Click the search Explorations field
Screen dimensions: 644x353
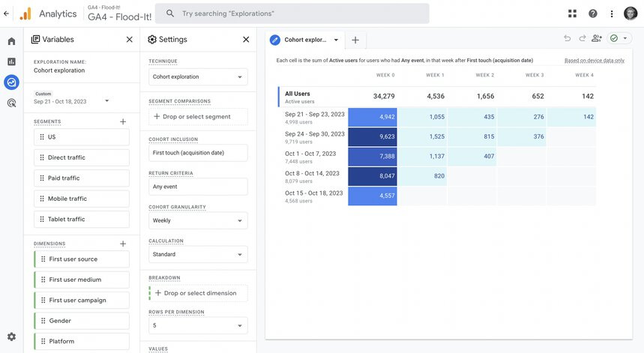[x=292, y=13]
